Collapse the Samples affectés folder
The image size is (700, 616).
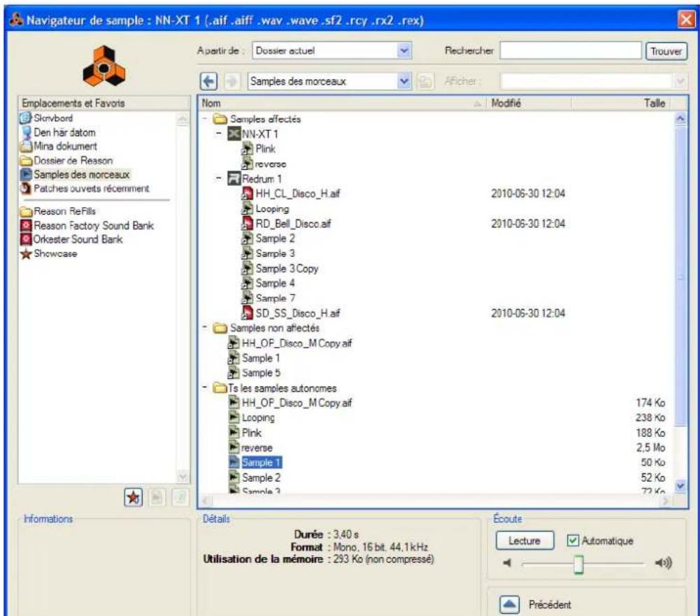tap(203, 119)
